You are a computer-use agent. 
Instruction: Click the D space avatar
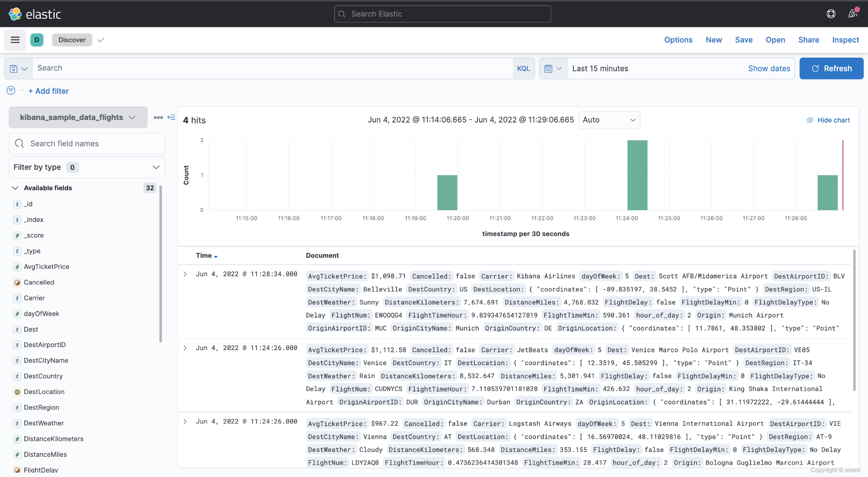pyautogui.click(x=37, y=40)
